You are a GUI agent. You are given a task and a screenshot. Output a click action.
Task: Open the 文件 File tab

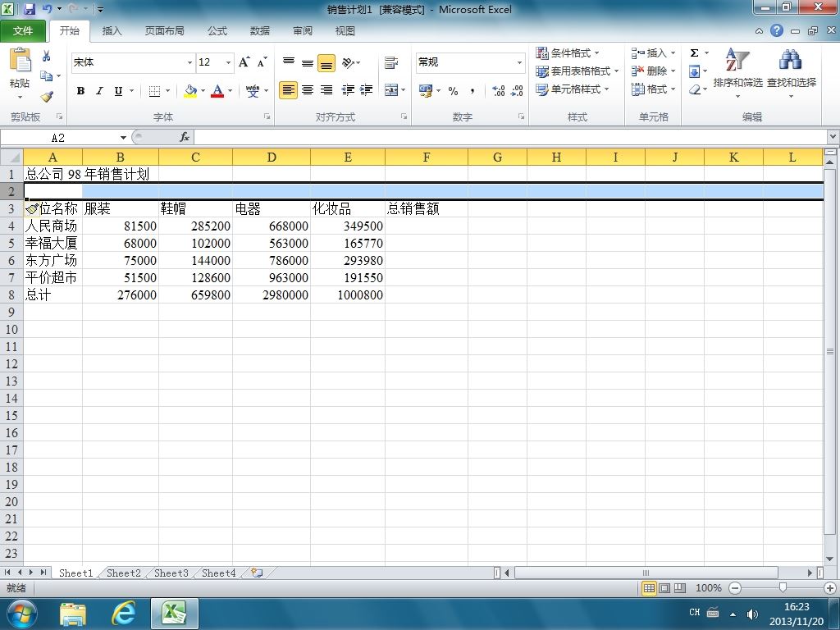(23, 31)
